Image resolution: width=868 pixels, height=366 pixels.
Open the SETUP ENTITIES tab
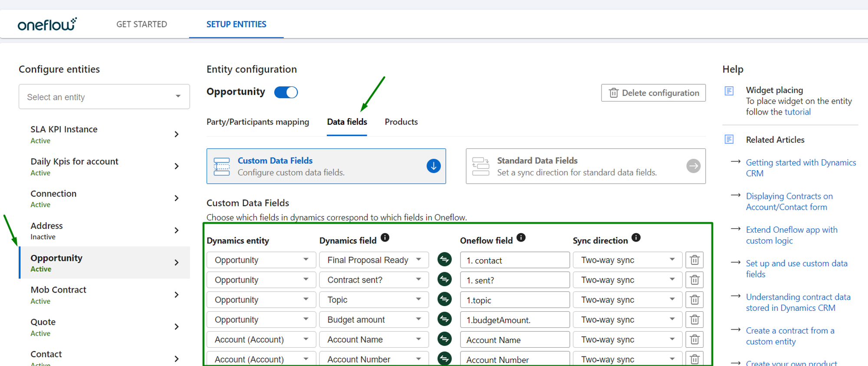coord(236,24)
